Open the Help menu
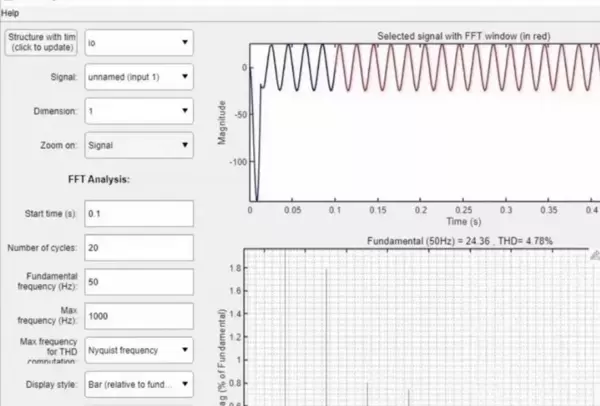The image size is (600, 406). tap(9, 13)
